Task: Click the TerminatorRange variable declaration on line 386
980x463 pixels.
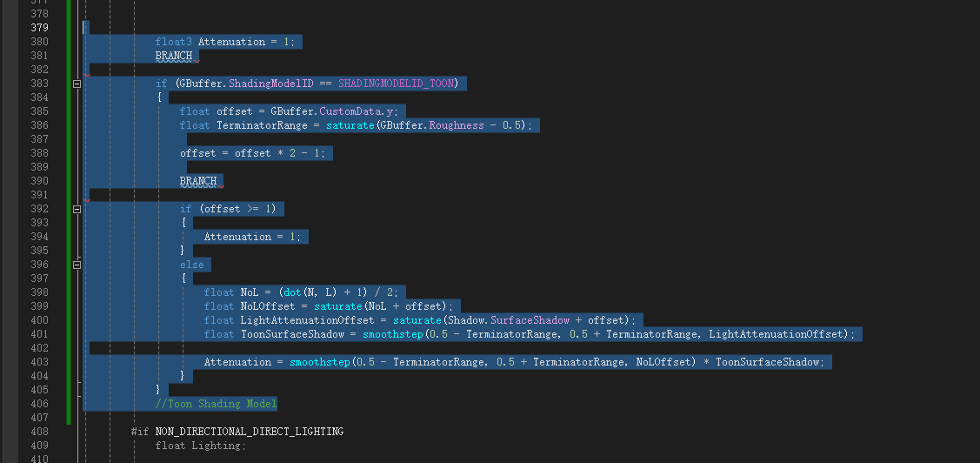Action: (259, 126)
